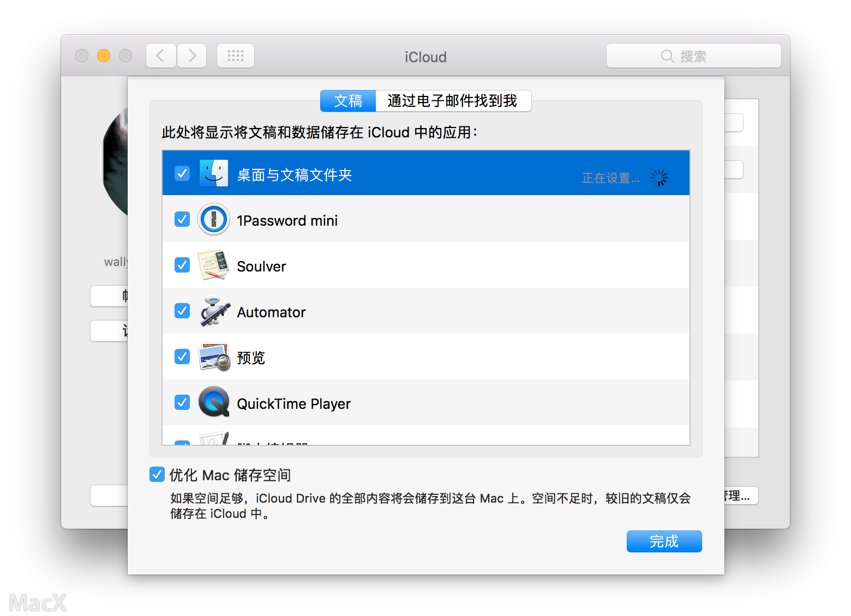Uncheck the 1Password mini checkbox
851x616 pixels.
[182, 219]
